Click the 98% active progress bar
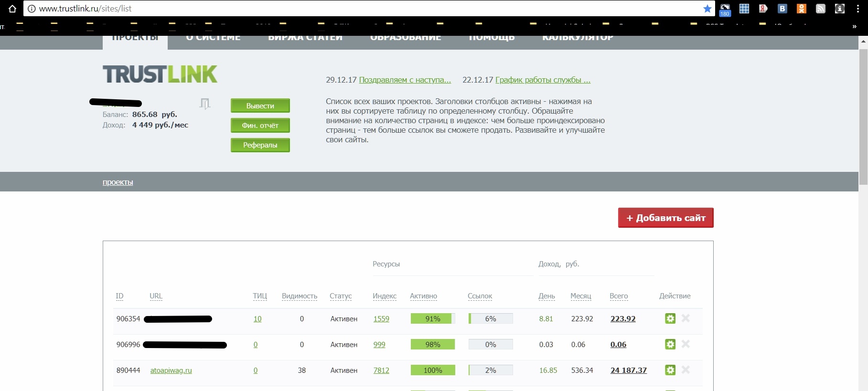The image size is (868, 391). pos(433,344)
